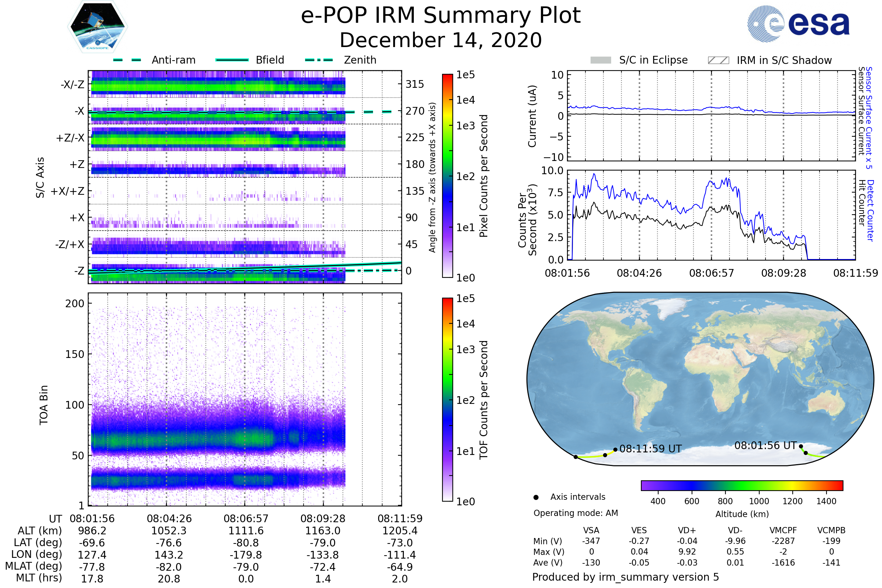This screenshot has width=882, height=588.
Task: Click the CASSIOPE satellite hexagon logo
Action: click(x=97, y=27)
